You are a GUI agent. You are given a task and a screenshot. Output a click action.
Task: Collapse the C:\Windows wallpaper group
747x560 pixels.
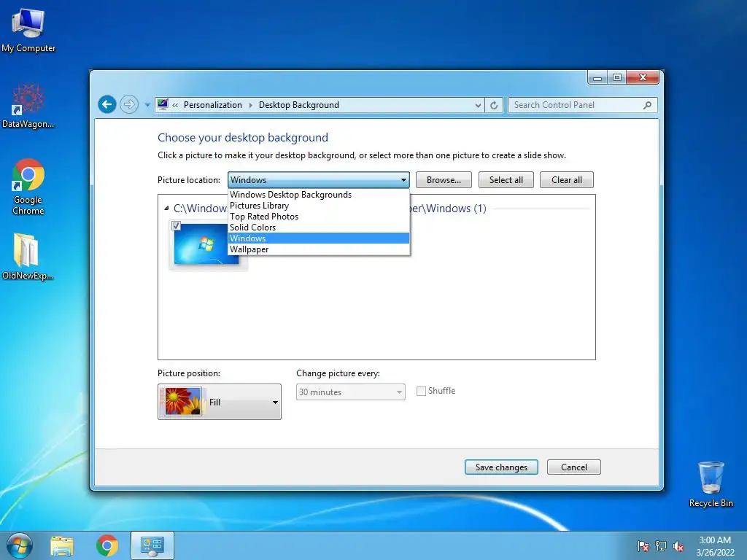tap(166, 208)
